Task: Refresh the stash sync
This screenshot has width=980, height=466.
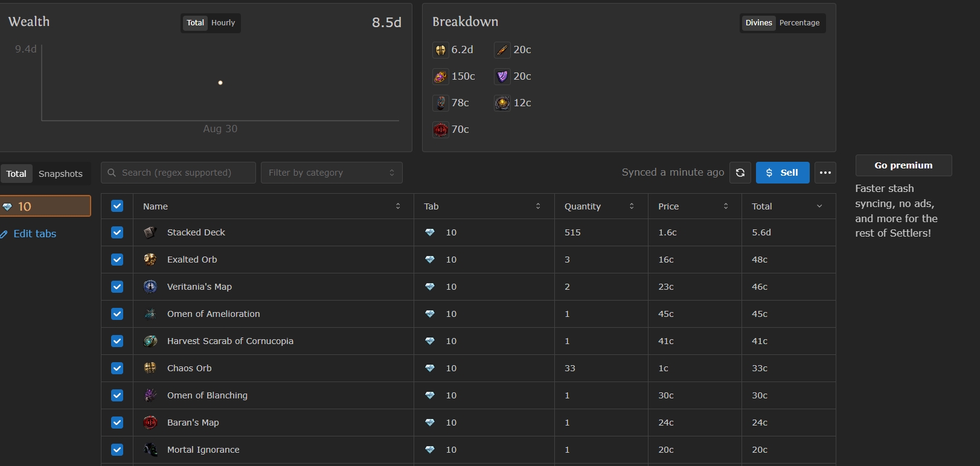Action: pyautogui.click(x=740, y=173)
